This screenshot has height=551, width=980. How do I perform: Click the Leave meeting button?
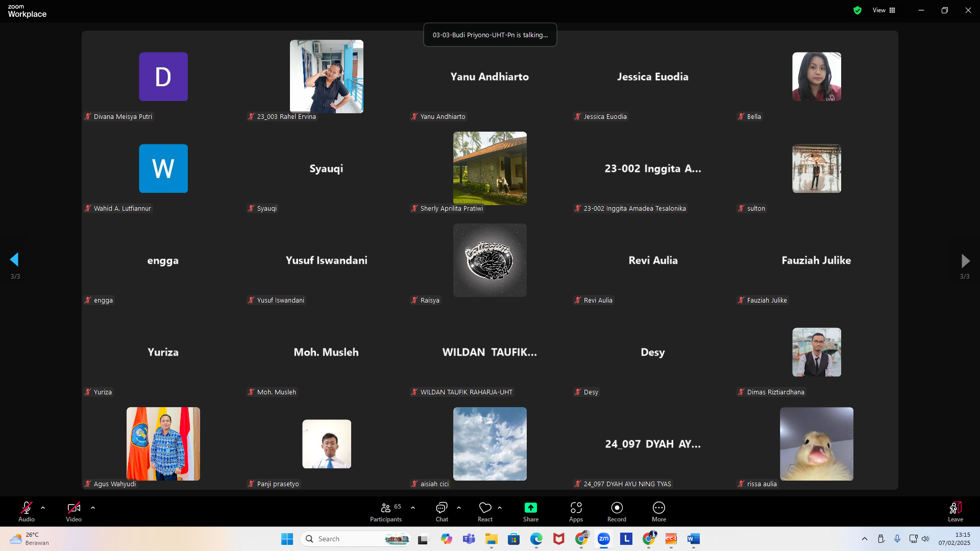pyautogui.click(x=955, y=509)
